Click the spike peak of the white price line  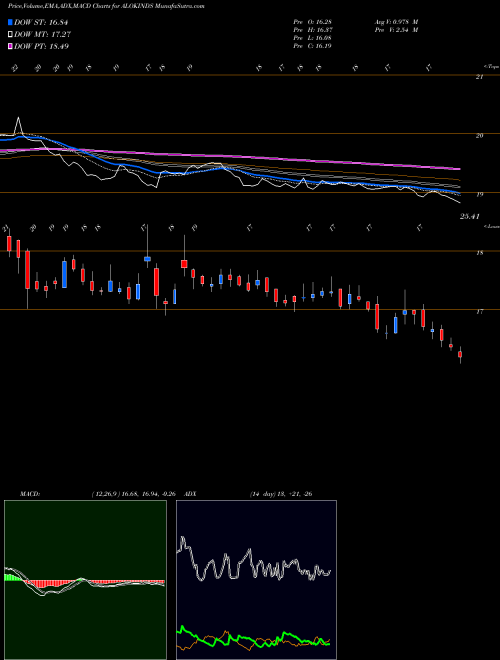(18, 118)
